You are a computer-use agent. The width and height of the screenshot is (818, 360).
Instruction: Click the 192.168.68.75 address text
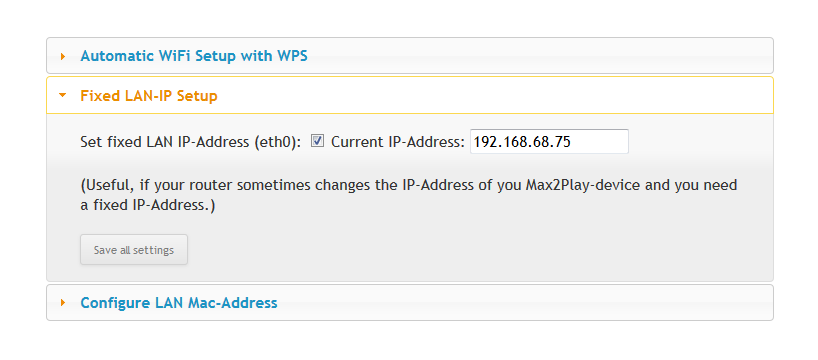[x=522, y=142]
